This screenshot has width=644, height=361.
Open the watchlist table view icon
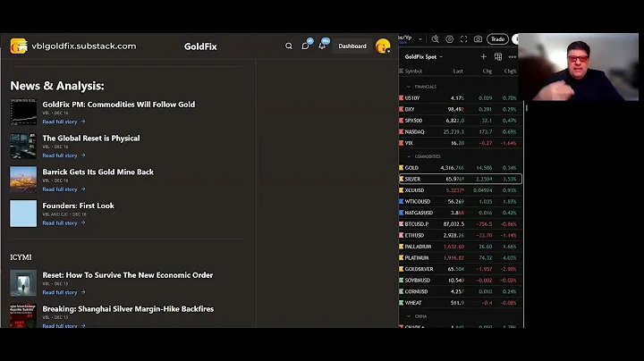pos(498,56)
